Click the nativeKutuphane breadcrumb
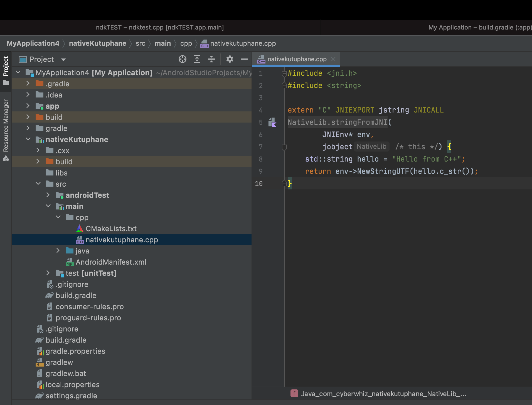The width and height of the screenshot is (532, 405). (x=97, y=43)
